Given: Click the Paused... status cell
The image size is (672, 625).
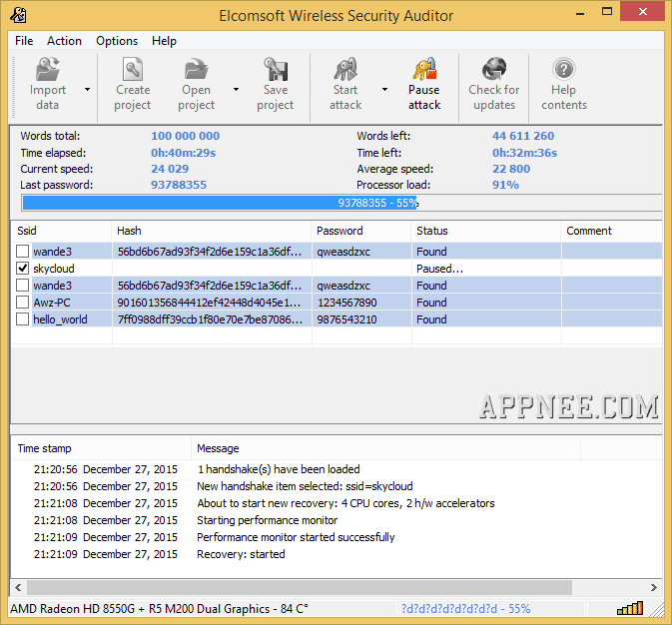Looking at the screenshot, I should coord(439,269).
